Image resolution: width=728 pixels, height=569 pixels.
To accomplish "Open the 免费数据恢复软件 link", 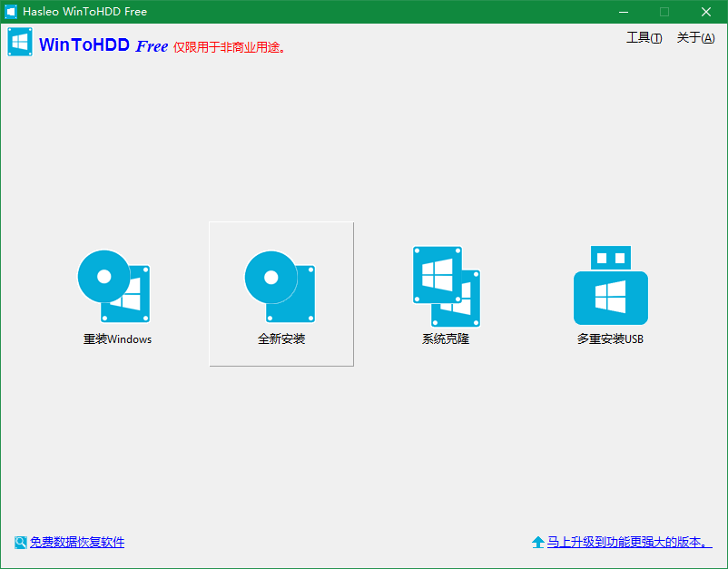I will (x=77, y=542).
